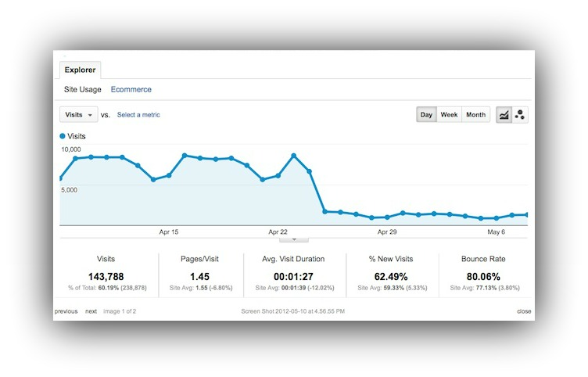Screen dimensions: 588x377
Task: Click the 143,788 visits value
Action: pos(106,277)
